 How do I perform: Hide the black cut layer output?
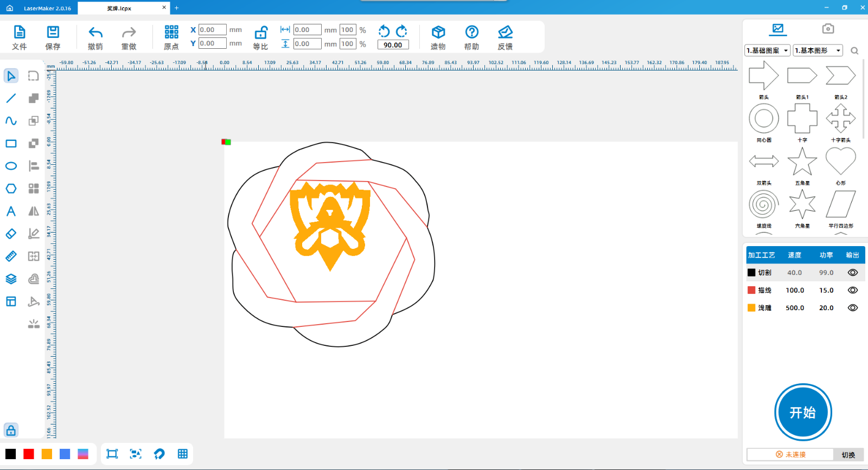(852, 273)
